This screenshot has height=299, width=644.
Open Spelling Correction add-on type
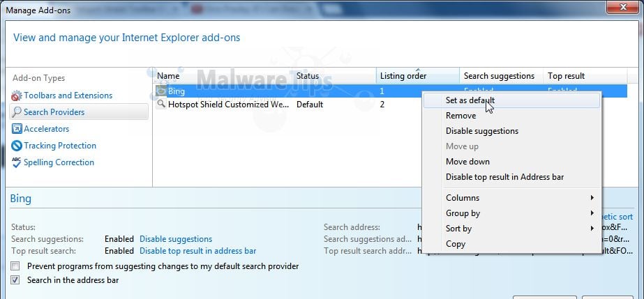[x=59, y=162]
